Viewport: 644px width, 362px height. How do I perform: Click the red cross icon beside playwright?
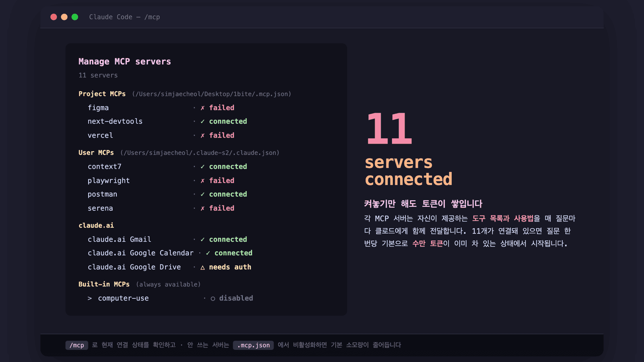click(202, 181)
